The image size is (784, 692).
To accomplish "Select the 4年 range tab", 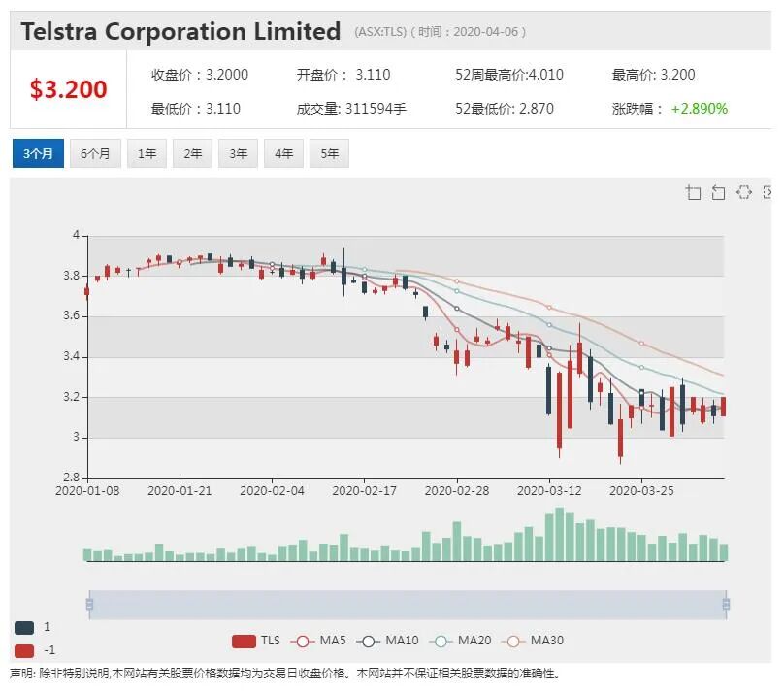I will 283,153.
